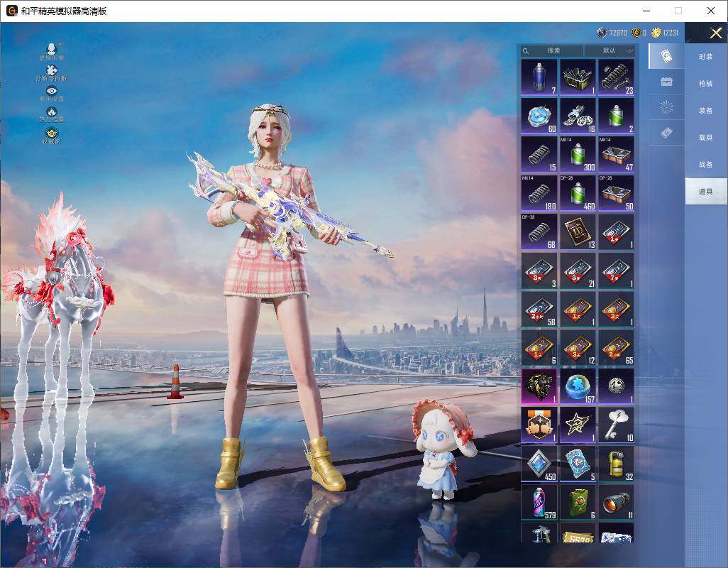
Task: Select the MK14 material crate item 47
Action: pyautogui.click(x=616, y=154)
